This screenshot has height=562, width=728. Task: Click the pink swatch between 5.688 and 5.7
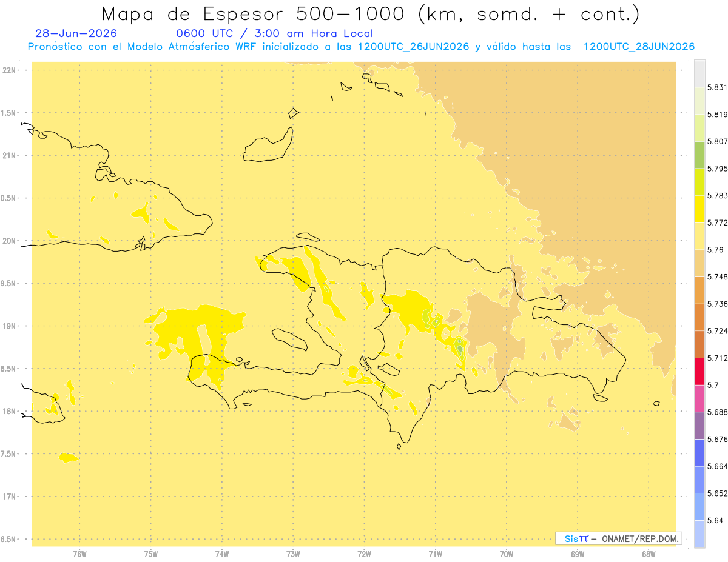pyautogui.click(x=699, y=398)
